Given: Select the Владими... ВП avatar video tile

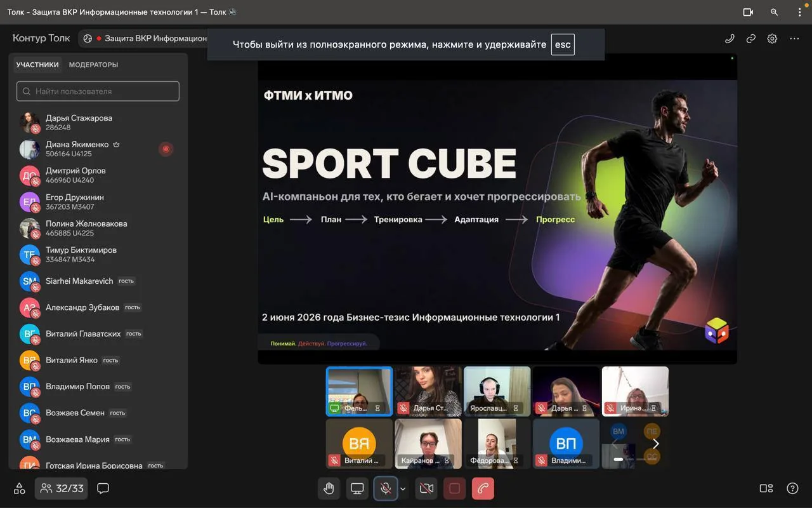Looking at the screenshot, I should pyautogui.click(x=566, y=443).
